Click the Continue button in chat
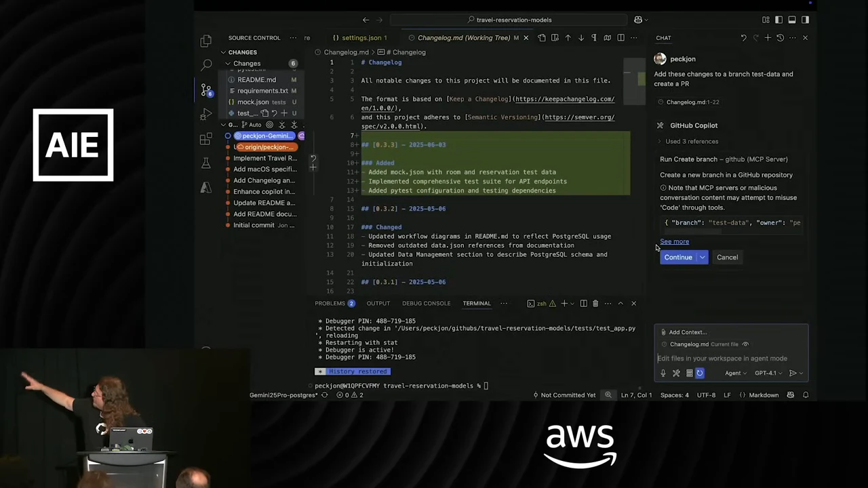Screen dimensions: 868x488 [678, 258]
